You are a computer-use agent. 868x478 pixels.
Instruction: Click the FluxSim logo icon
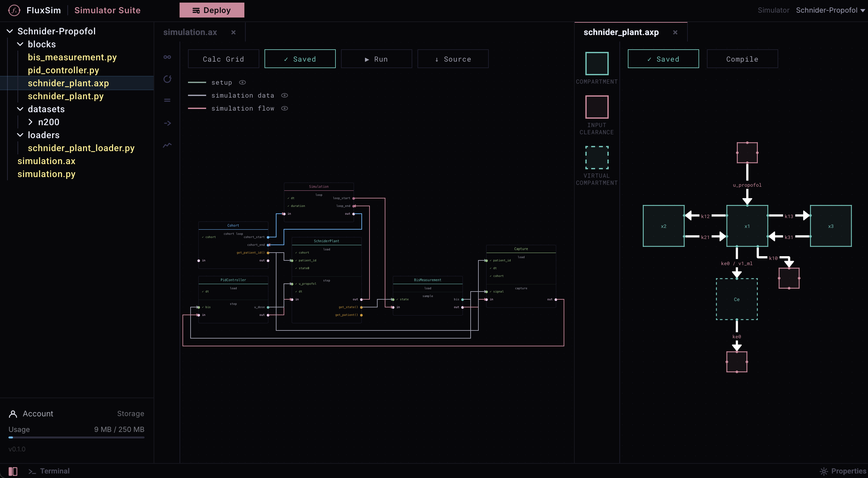pos(14,10)
